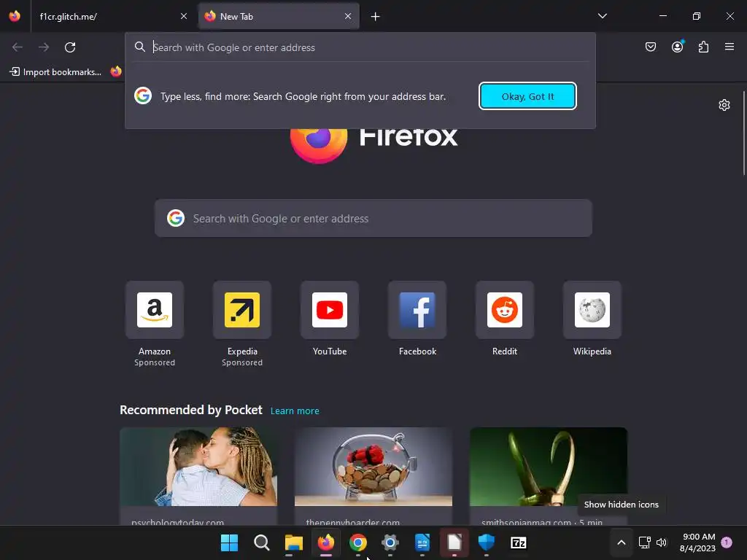Click Import bookmarks in bookmarks toolbar
Screen dimensions: 747x560
tap(55, 72)
